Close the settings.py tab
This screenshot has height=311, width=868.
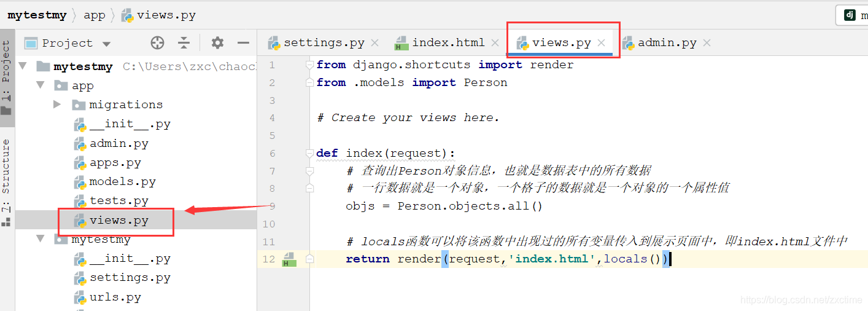click(374, 43)
